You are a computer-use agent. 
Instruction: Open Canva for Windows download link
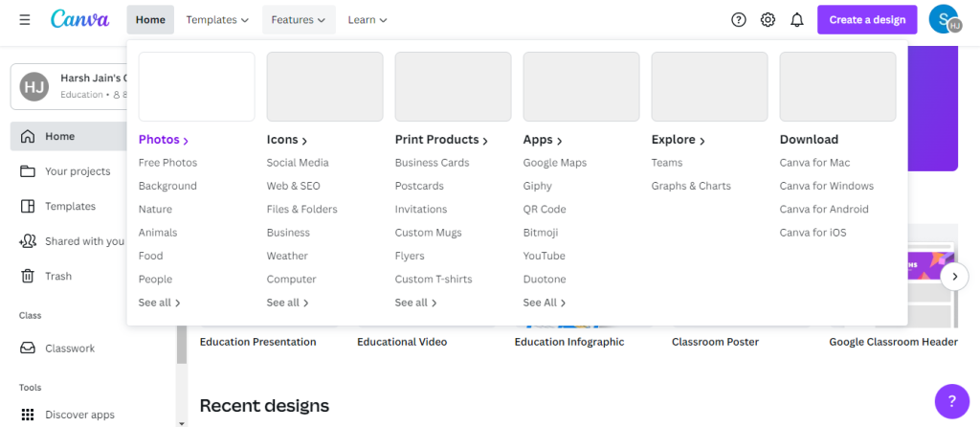click(826, 186)
